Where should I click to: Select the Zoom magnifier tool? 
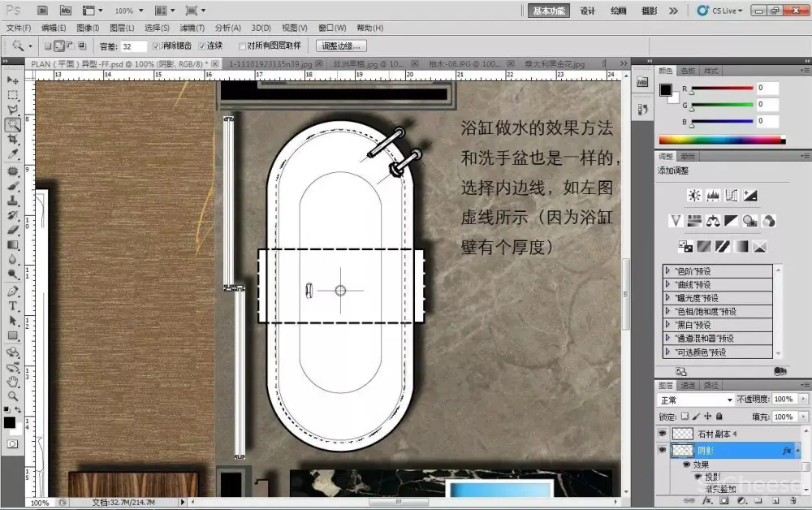(x=13, y=395)
